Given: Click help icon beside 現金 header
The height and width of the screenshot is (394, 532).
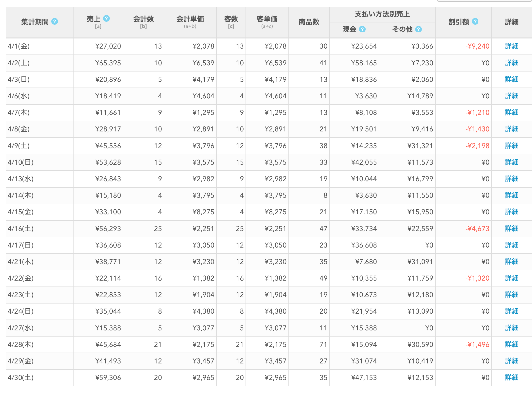Looking at the screenshot, I should click(x=362, y=29).
